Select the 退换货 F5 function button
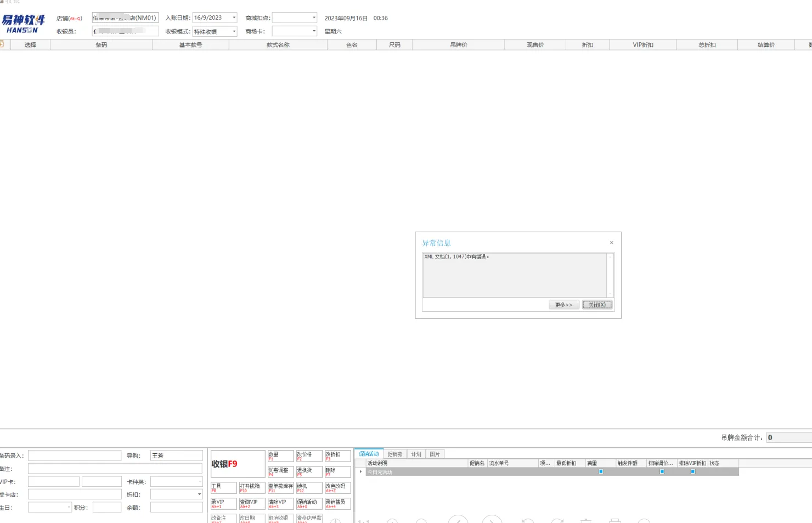This screenshot has width=812, height=523. pos(309,471)
